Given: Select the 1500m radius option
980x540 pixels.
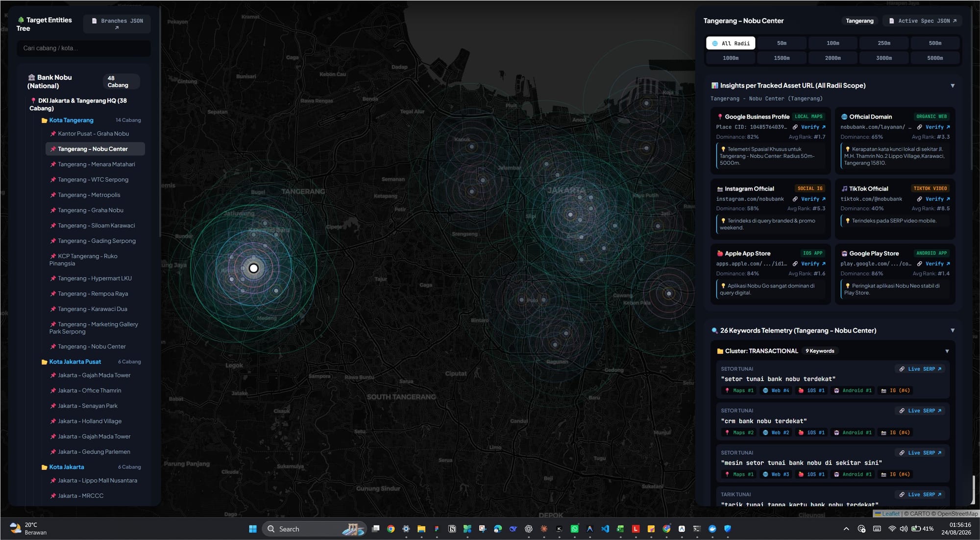Looking at the screenshot, I should pyautogui.click(x=782, y=58).
